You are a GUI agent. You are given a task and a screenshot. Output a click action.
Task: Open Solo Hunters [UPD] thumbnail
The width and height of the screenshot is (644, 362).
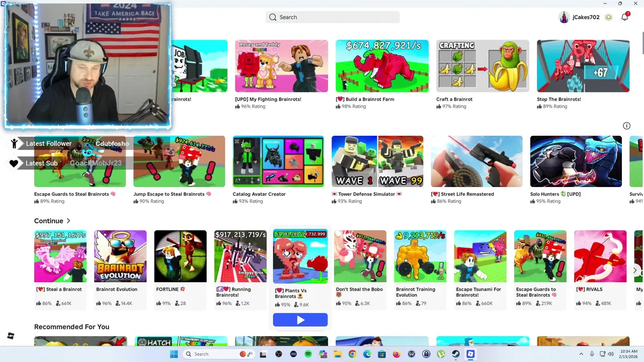coord(576,161)
